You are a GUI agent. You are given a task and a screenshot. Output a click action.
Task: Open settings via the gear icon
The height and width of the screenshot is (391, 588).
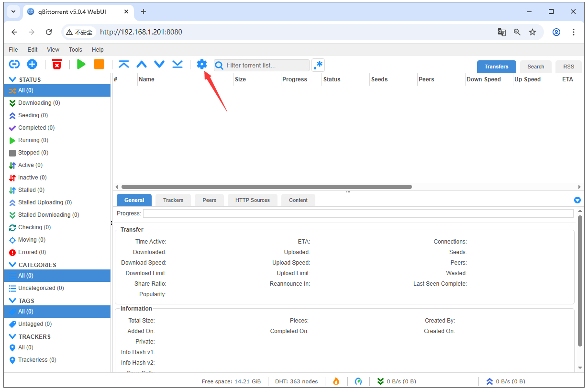point(201,65)
